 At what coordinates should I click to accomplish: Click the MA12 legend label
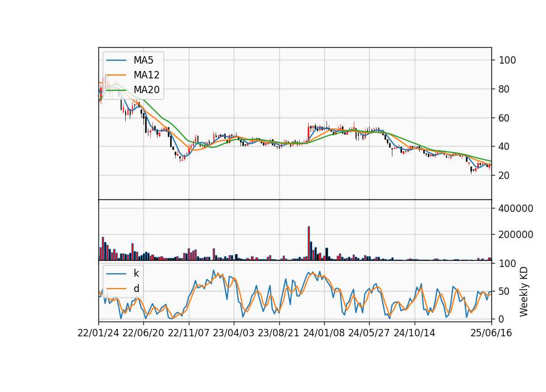click(146, 75)
